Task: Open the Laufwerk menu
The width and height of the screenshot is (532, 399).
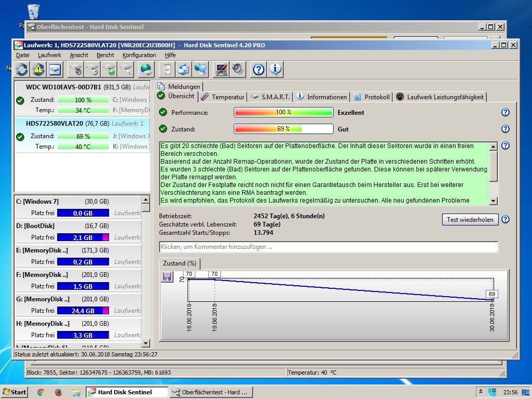Action: click(x=49, y=55)
